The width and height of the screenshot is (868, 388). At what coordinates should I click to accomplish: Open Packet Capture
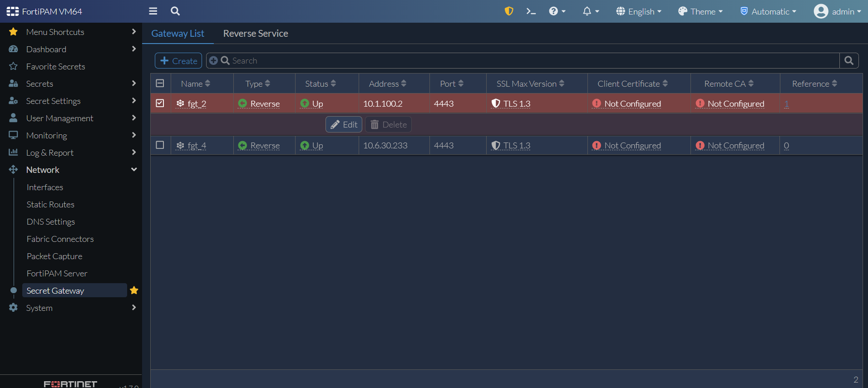54,256
